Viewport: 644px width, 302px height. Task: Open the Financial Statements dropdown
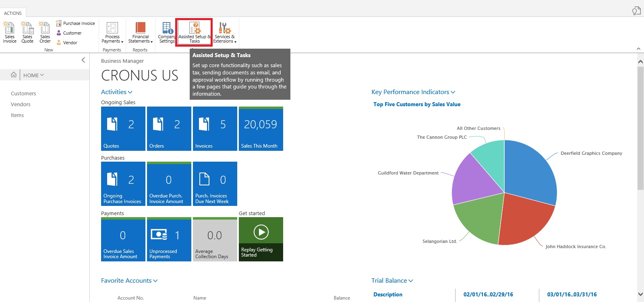click(141, 33)
